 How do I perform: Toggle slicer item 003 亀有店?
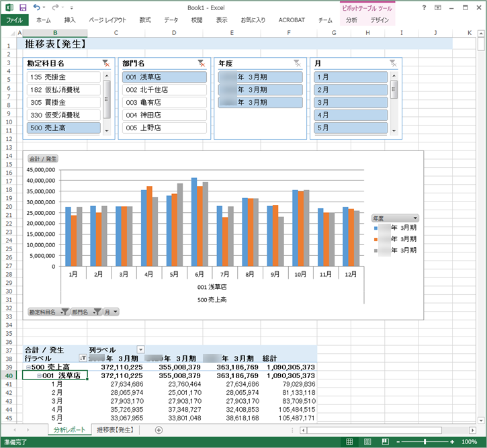click(165, 103)
